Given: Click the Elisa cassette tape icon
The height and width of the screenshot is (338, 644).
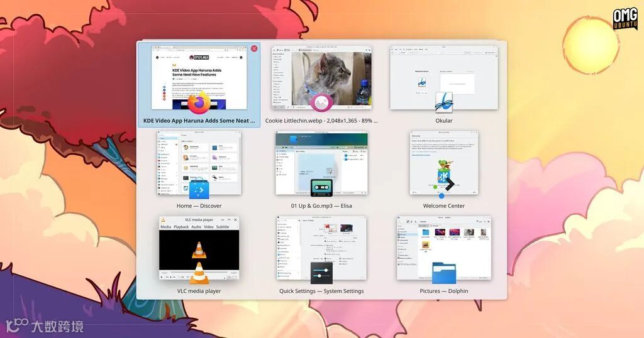Looking at the screenshot, I should tap(321, 188).
